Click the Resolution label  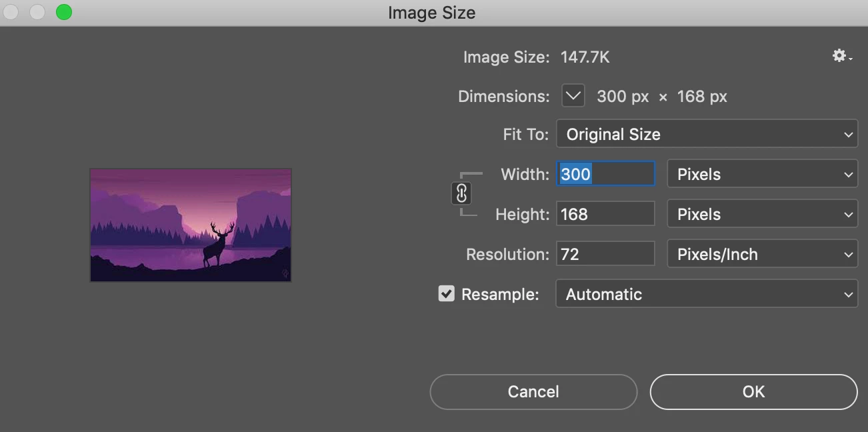point(507,255)
